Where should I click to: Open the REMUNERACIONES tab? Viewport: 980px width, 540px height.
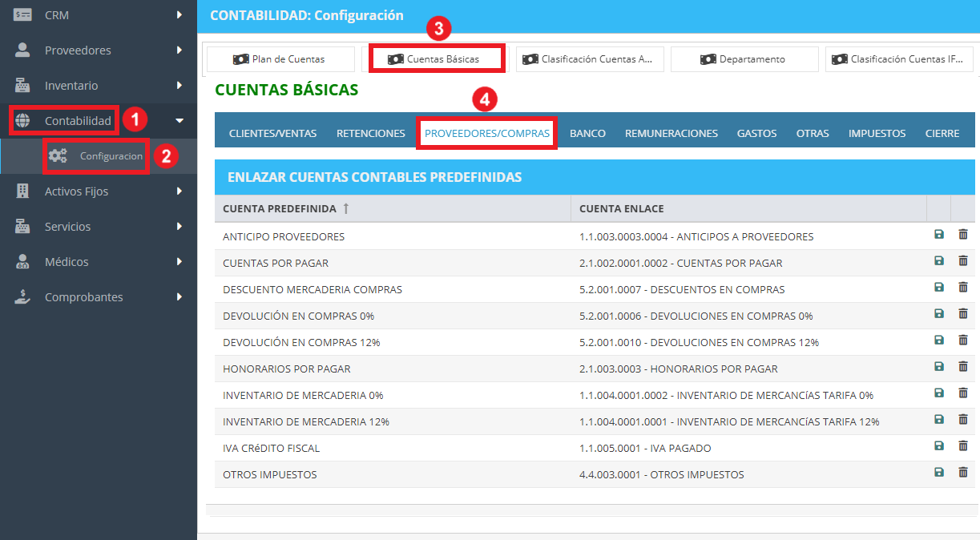[671, 134]
